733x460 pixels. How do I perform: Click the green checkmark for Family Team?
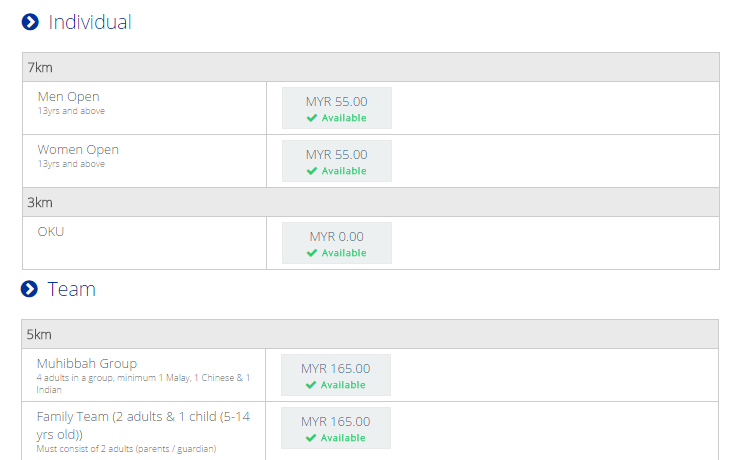point(311,438)
